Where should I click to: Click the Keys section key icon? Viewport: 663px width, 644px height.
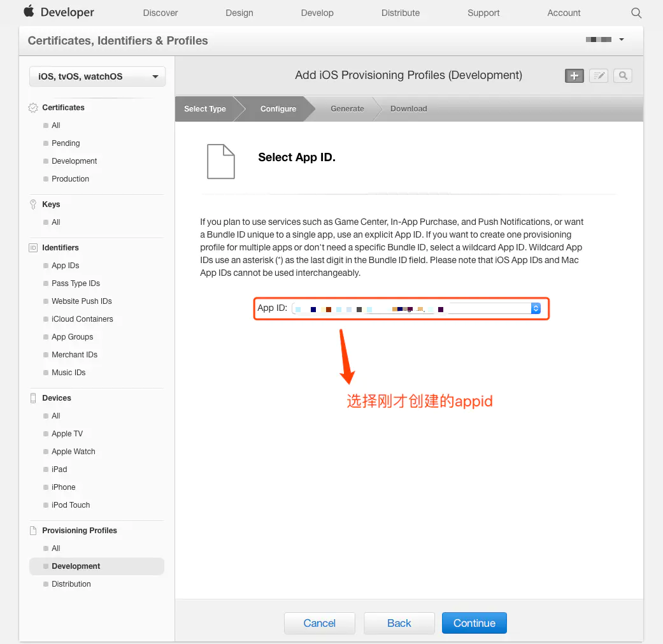33,204
